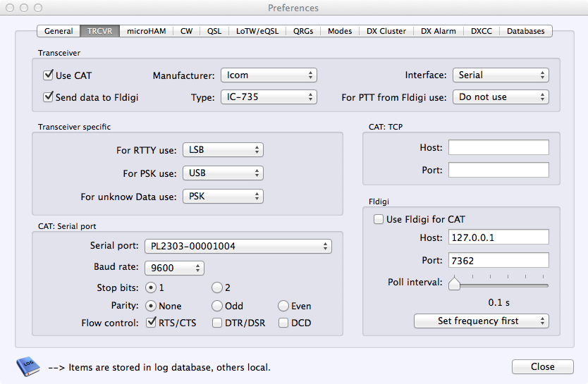Toggle DTR/DSR flow control
Screen dimensions: 588x384
(217, 323)
